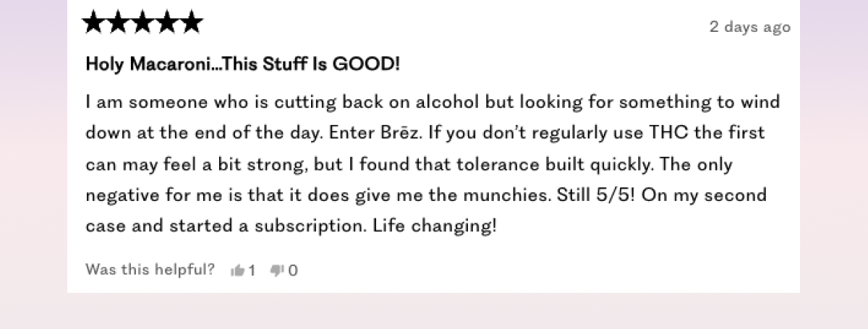Click the "Holy Macaroni" review title
The image size is (868, 329).
(243, 64)
